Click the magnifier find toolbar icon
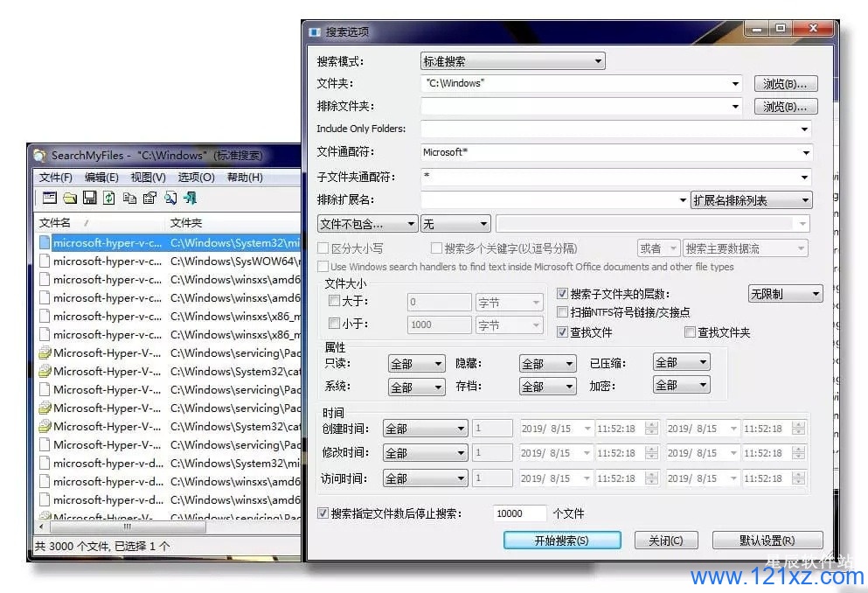Viewport: 868px width, 593px height. [170, 198]
